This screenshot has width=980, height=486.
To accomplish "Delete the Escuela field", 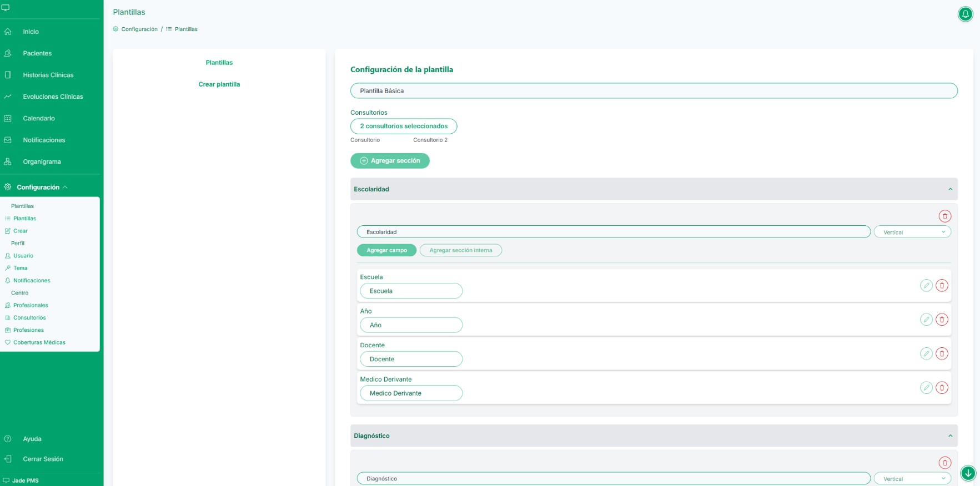I will pyautogui.click(x=942, y=286).
